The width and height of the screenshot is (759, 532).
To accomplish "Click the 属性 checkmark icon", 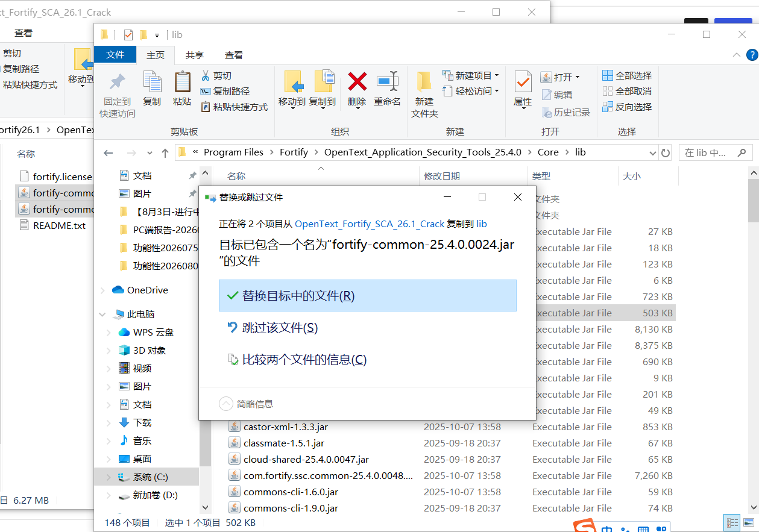I will [523, 82].
